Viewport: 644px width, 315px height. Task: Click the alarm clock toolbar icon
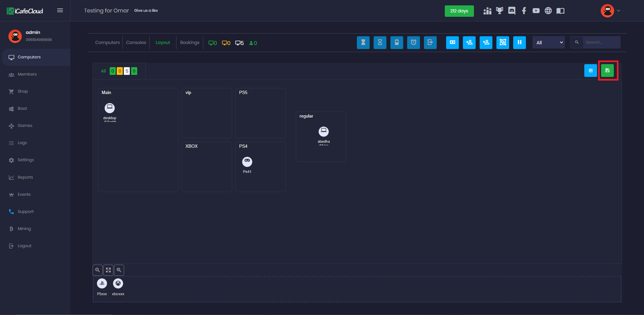coord(413,43)
